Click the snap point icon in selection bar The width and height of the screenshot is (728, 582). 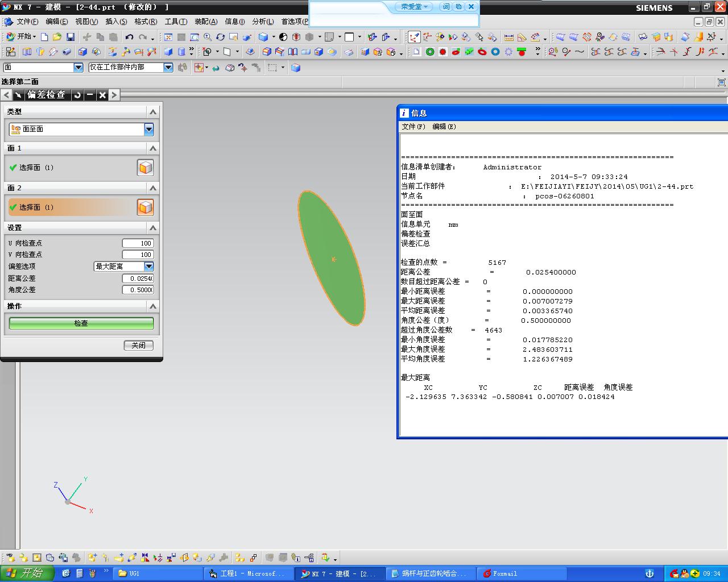(199, 68)
